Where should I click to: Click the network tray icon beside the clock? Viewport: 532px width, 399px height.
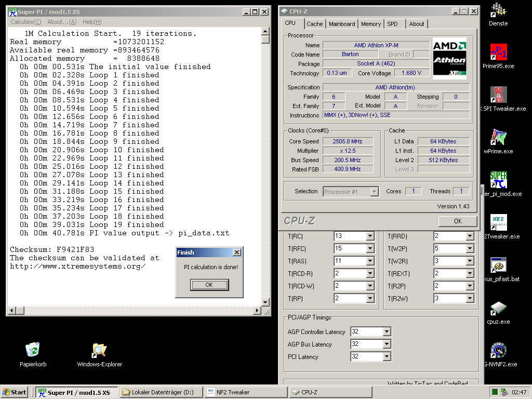tap(504, 392)
